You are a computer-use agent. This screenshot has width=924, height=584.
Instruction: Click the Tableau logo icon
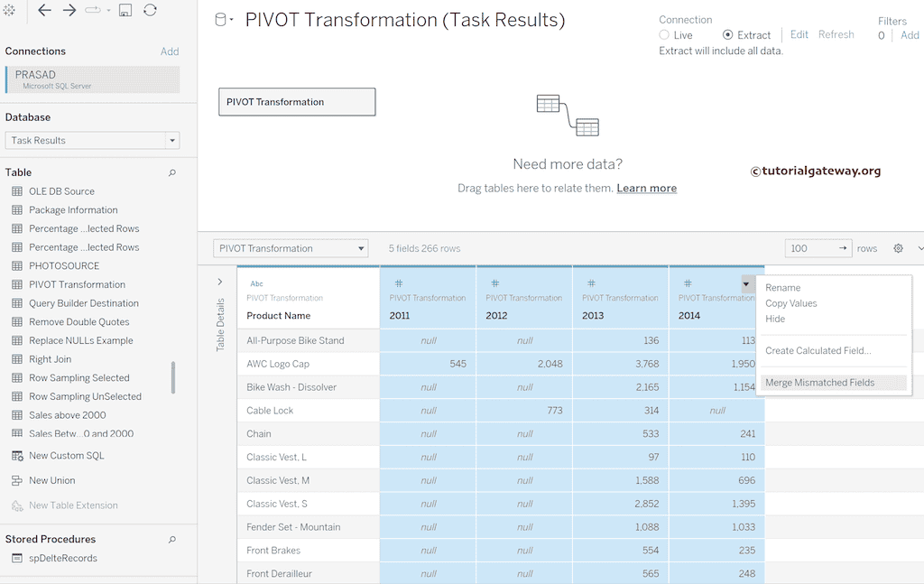[x=10, y=10]
